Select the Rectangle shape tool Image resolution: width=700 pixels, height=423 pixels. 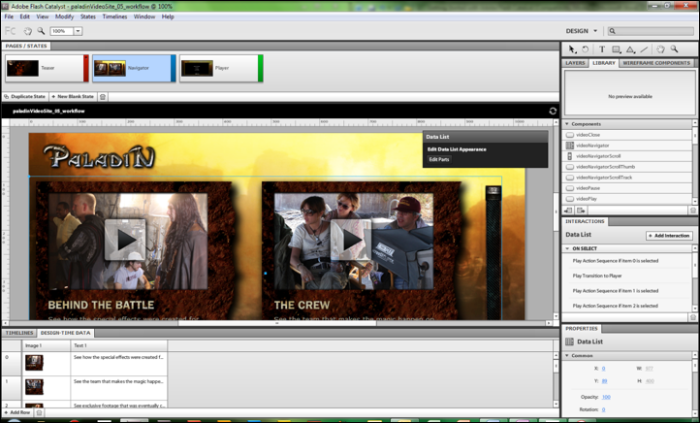point(616,50)
